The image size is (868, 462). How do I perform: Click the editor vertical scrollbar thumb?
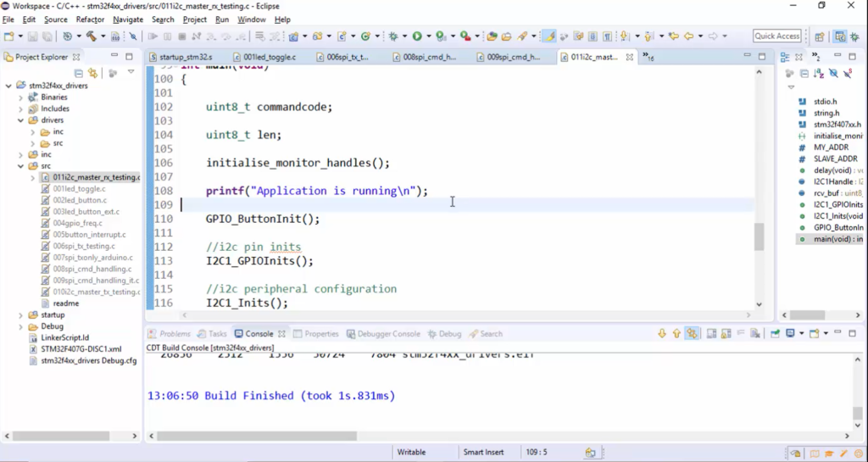tap(759, 237)
